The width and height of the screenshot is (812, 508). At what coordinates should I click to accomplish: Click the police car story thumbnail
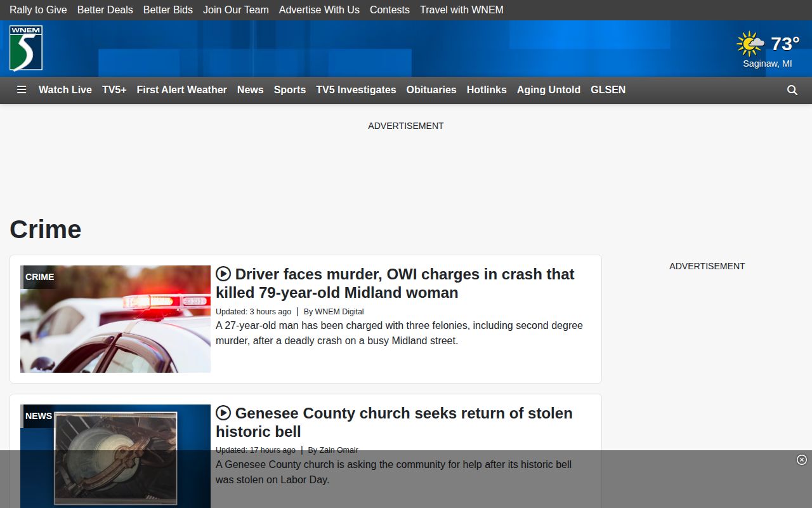[x=115, y=319]
